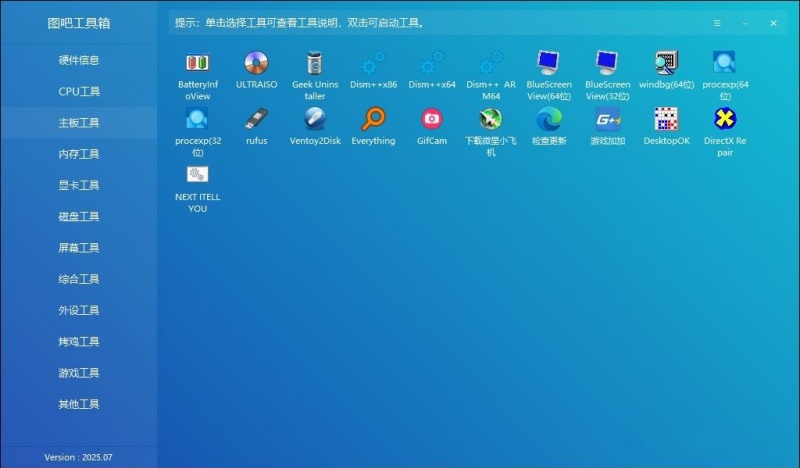Select the BatteryInfoView tool icon
800x468 pixels.
[x=197, y=63]
